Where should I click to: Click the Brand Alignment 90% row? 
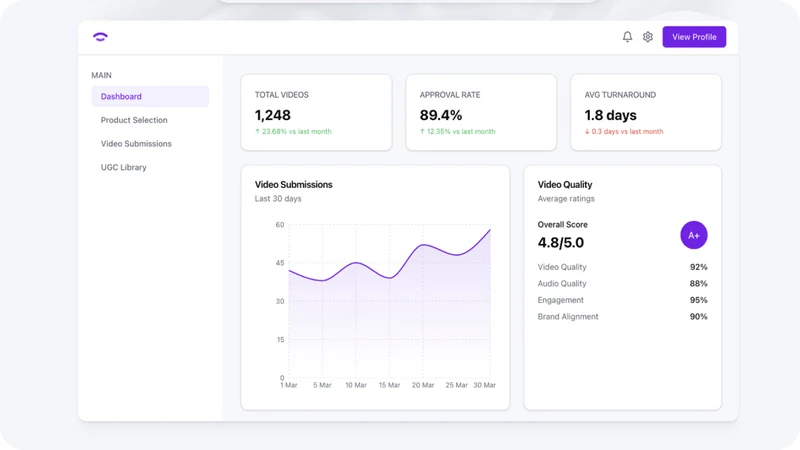click(x=622, y=316)
